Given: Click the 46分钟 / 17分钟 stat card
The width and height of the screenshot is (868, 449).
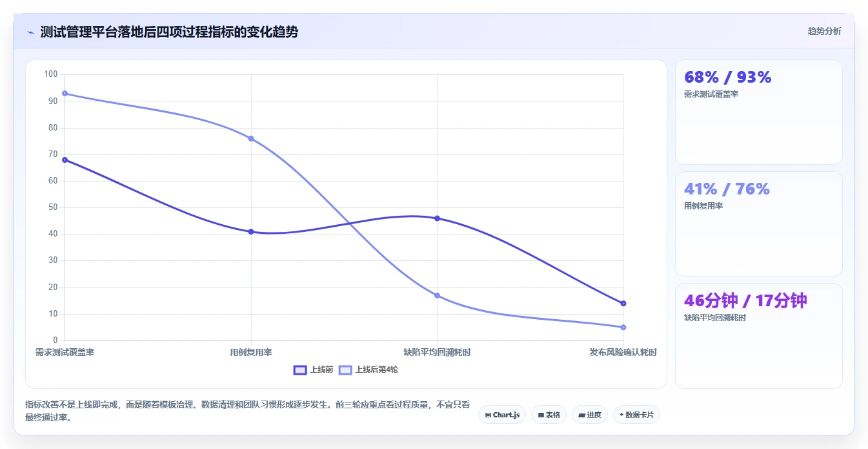Looking at the screenshot, I should 759,336.
